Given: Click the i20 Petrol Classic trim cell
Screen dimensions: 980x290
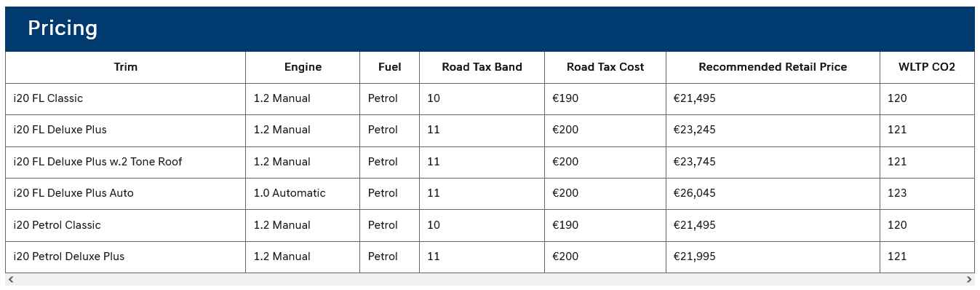Looking at the screenshot, I should 126,225.
